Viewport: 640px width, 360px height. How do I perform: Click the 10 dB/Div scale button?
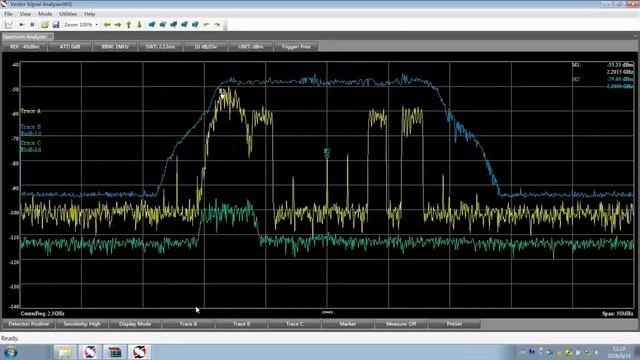[206, 47]
